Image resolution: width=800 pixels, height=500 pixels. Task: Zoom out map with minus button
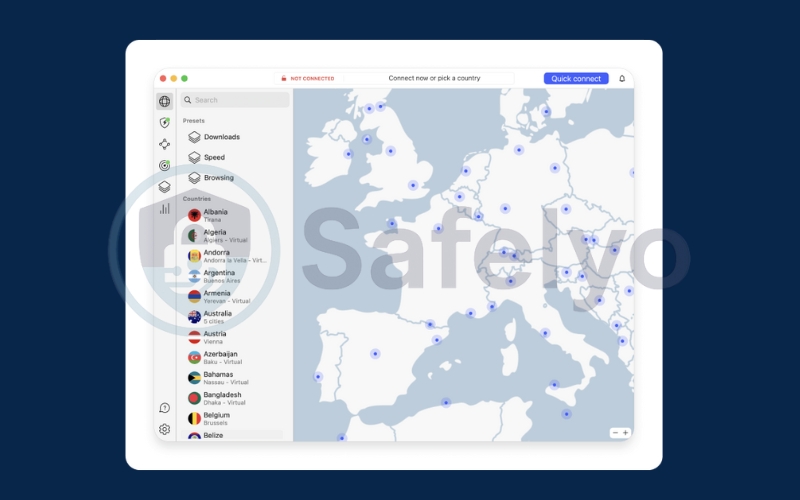(x=615, y=433)
